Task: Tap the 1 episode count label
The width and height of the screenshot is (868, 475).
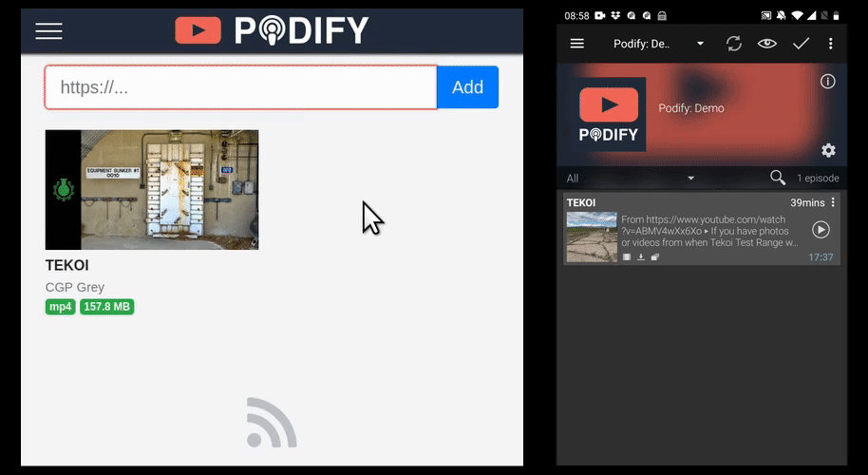Action: (x=818, y=179)
